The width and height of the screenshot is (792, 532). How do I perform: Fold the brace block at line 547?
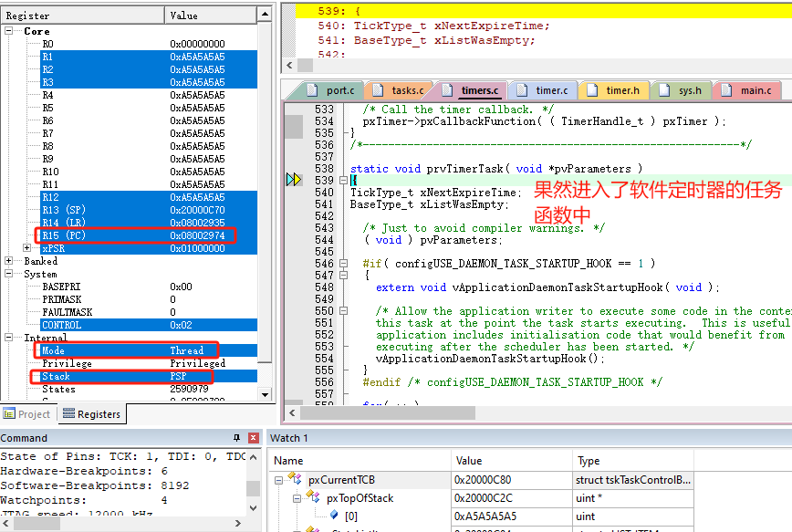coord(343,276)
